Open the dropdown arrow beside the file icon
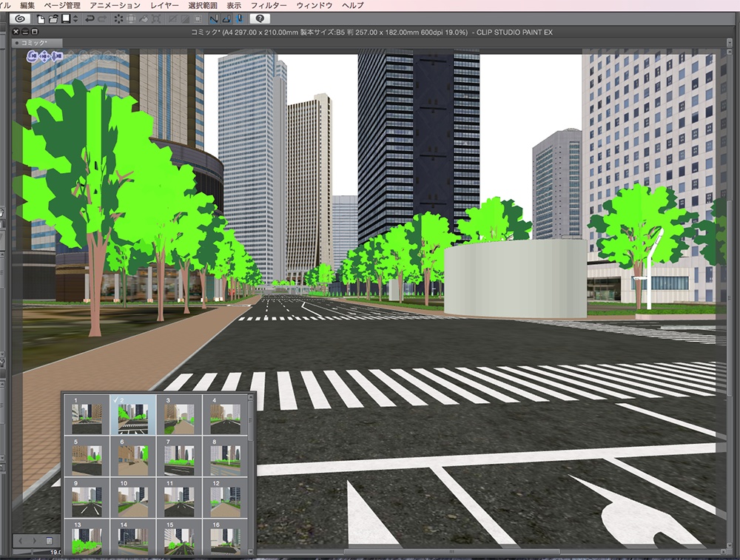Image resolution: width=740 pixels, height=560 pixels. (75, 20)
